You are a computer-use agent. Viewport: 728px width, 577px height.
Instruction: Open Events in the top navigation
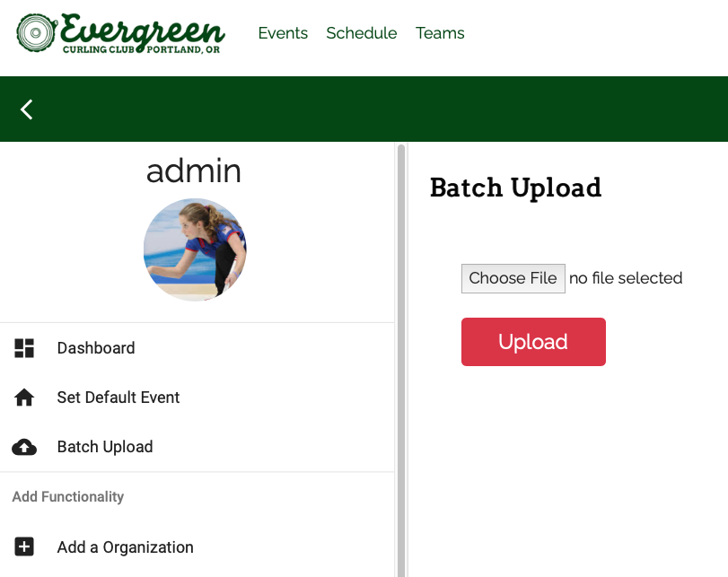click(283, 33)
